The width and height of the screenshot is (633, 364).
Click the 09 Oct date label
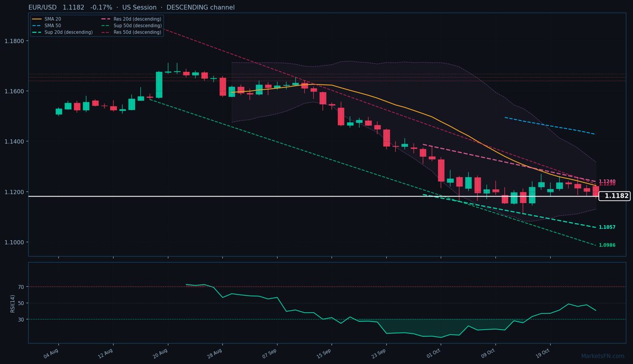[x=488, y=353]
